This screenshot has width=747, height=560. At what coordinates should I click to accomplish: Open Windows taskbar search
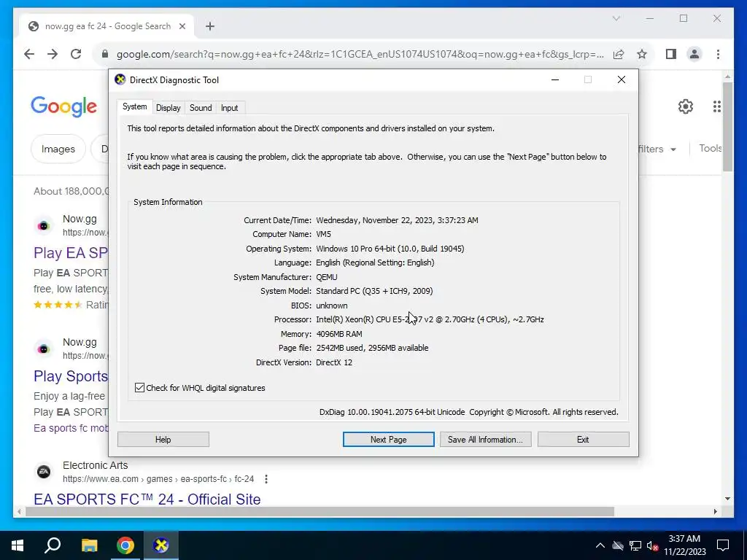point(53,545)
